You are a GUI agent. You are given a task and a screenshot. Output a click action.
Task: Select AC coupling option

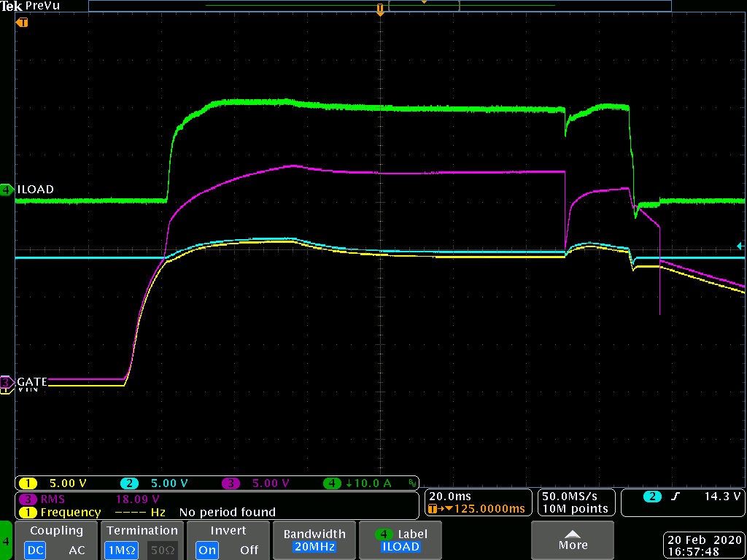77,550
